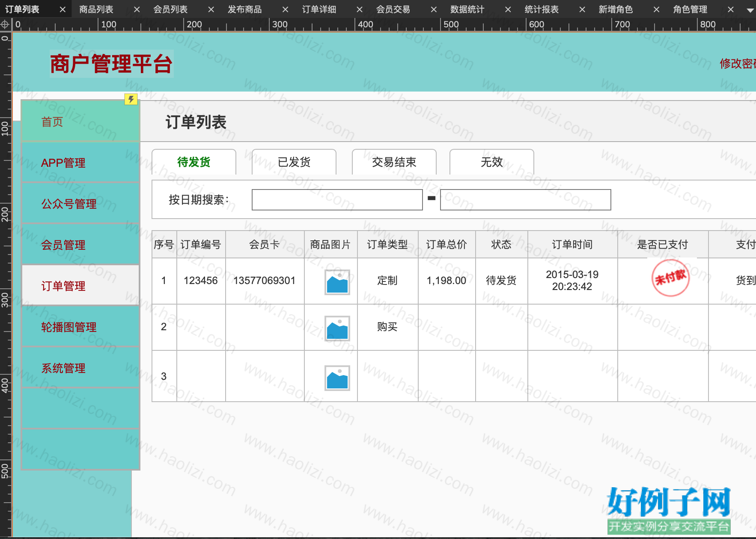
Task: Click the ruler origin crosshair icon
Action: click(5, 24)
